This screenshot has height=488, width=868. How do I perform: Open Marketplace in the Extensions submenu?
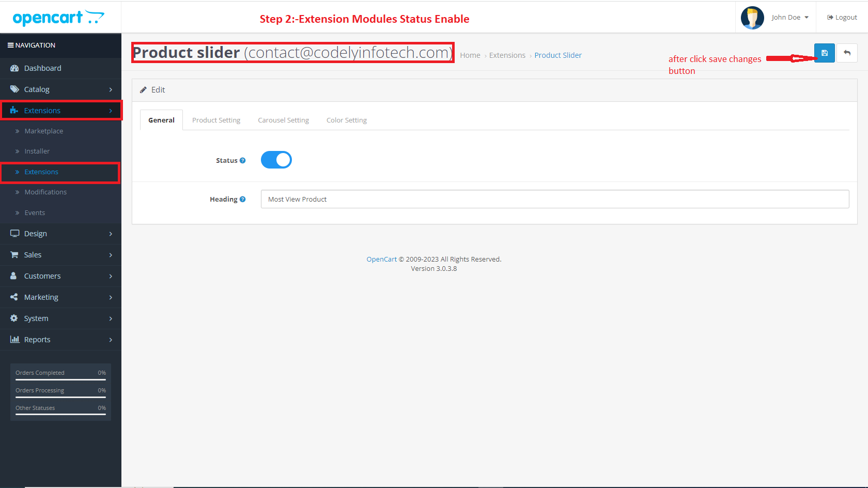tap(60, 131)
